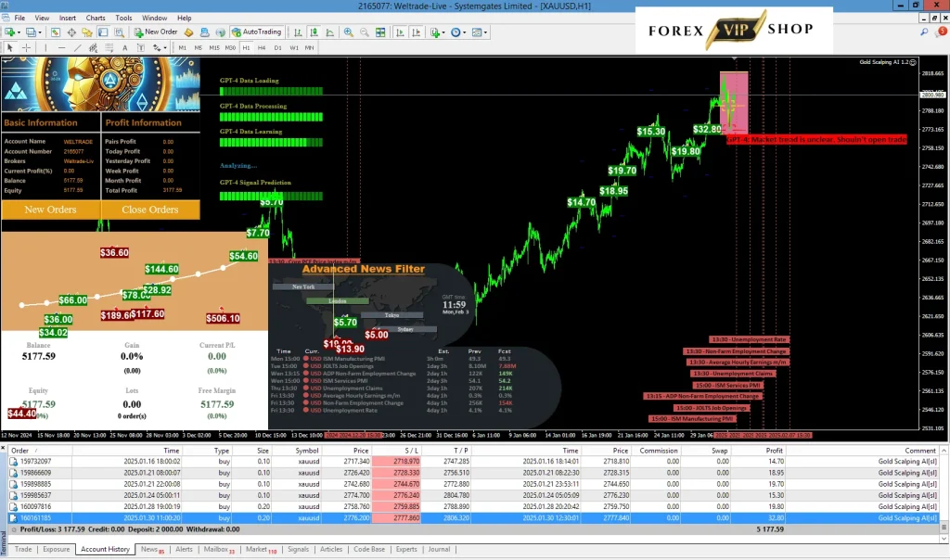Toggle chart Auto Scroll icon

(x=400, y=32)
